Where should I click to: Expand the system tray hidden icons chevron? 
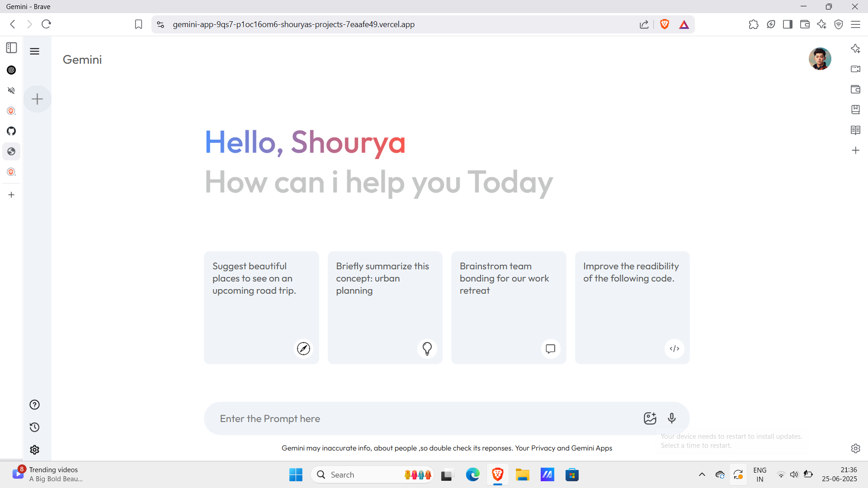pos(702,474)
